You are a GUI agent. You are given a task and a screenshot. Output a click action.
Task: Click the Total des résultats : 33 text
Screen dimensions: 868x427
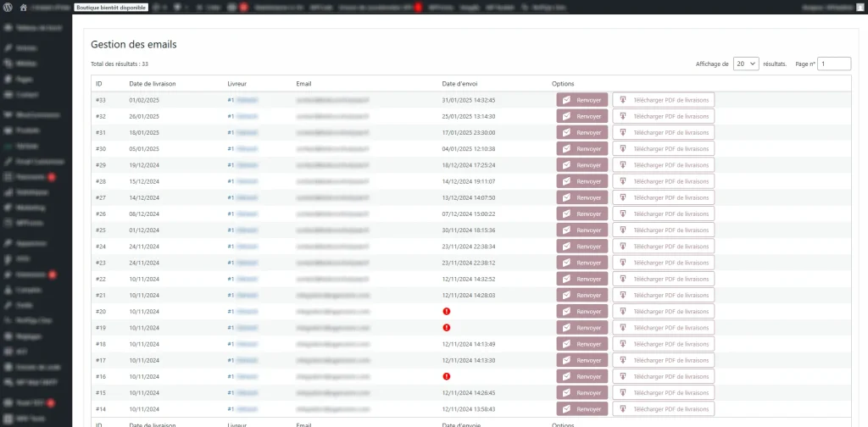pos(120,64)
